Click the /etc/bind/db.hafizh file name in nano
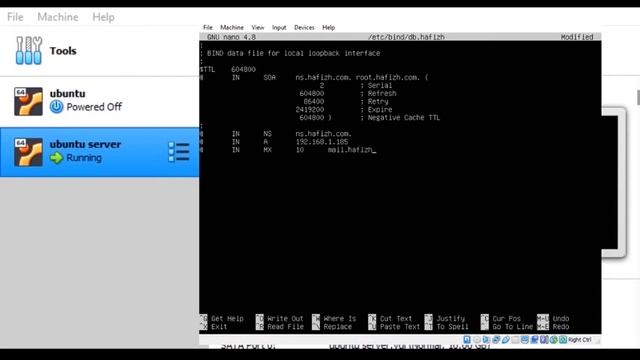640x360 pixels. click(x=406, y=37)
